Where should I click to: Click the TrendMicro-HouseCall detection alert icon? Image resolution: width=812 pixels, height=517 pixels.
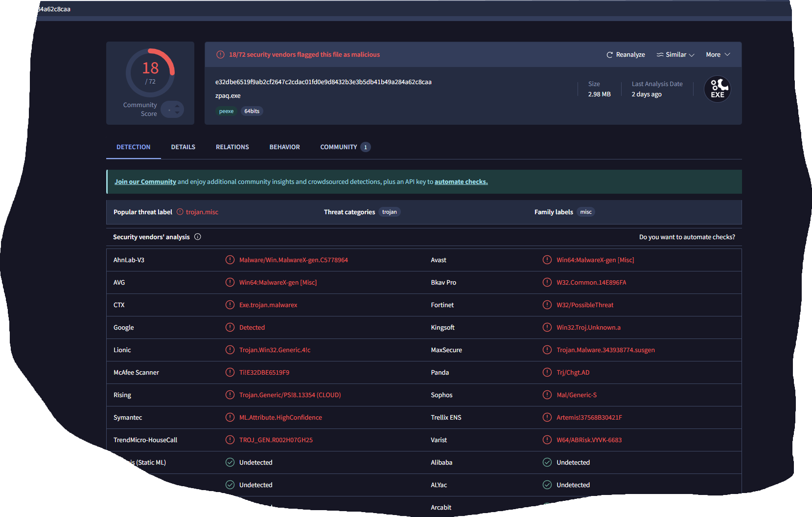tap(230, 440)
